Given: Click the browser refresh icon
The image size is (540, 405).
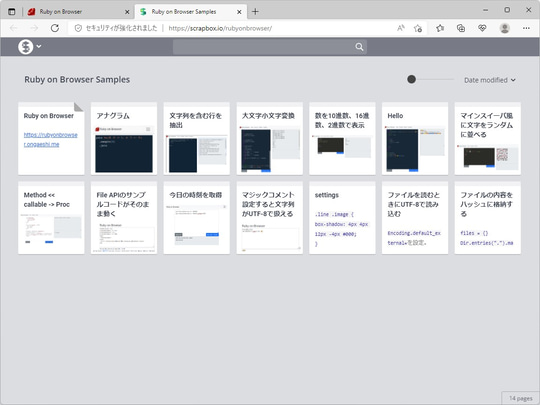Looking at the screenshot, I should click(55, 28).
